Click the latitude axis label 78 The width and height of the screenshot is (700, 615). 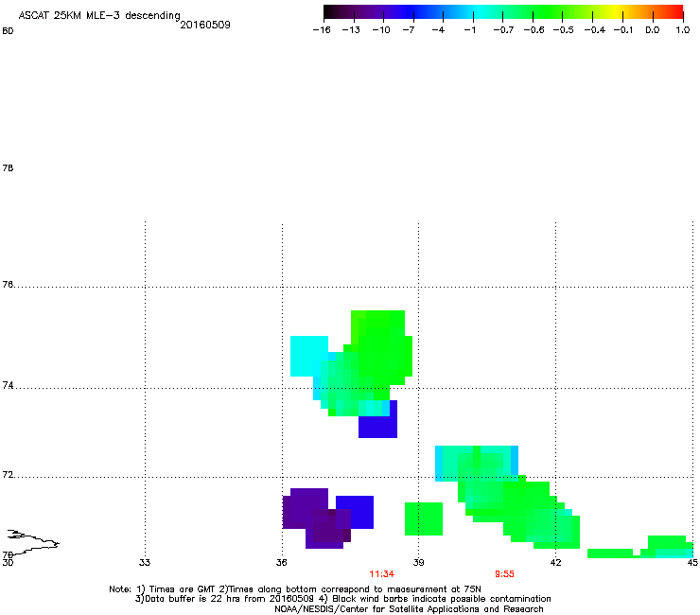(8, 167)
